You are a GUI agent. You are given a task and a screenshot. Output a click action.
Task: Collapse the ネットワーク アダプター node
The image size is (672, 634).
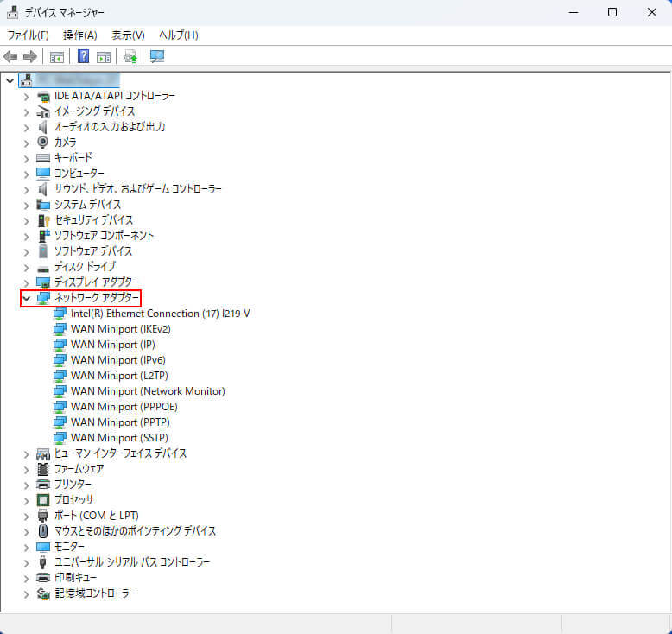coord(27,298)
